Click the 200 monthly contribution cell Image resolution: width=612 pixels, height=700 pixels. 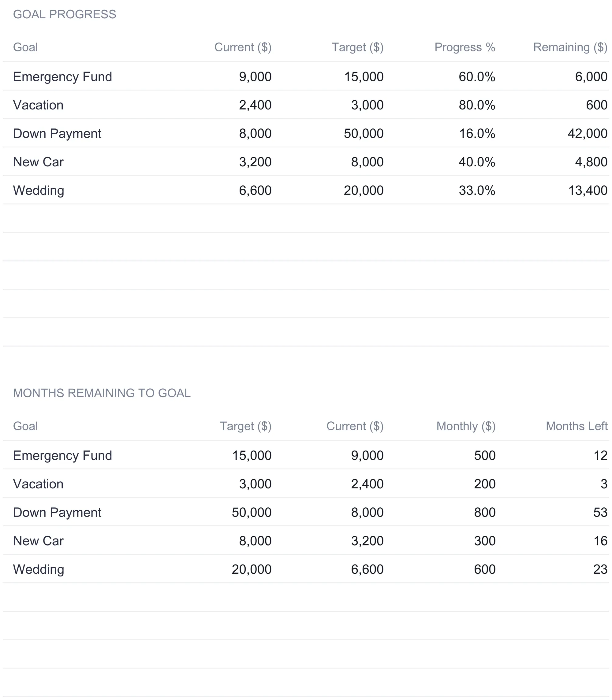[485, 484]
